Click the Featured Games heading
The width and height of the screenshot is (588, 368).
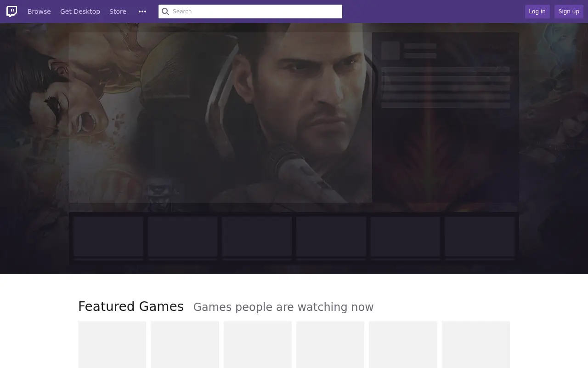131,306
